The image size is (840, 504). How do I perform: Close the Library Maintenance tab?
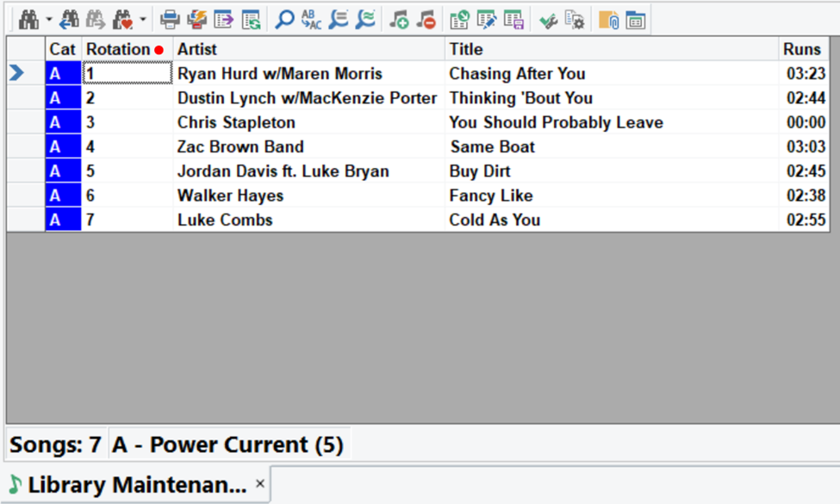[x=259, y=484]
